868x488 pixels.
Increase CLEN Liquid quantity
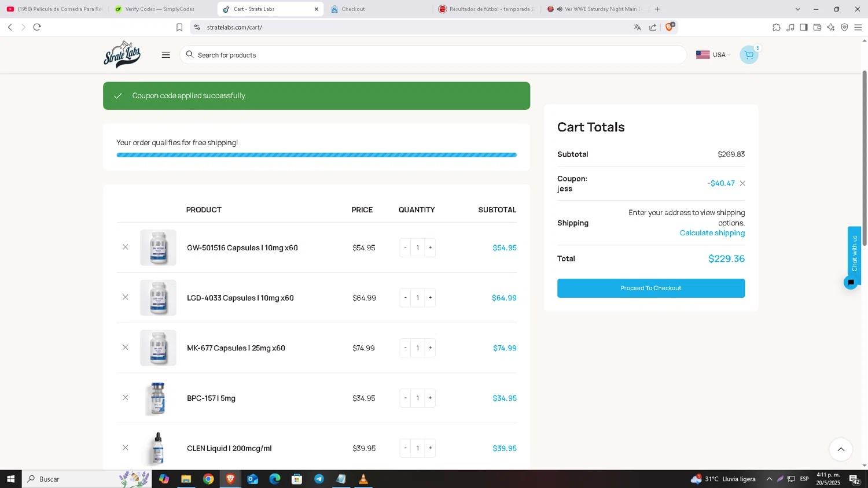(430, 448)
